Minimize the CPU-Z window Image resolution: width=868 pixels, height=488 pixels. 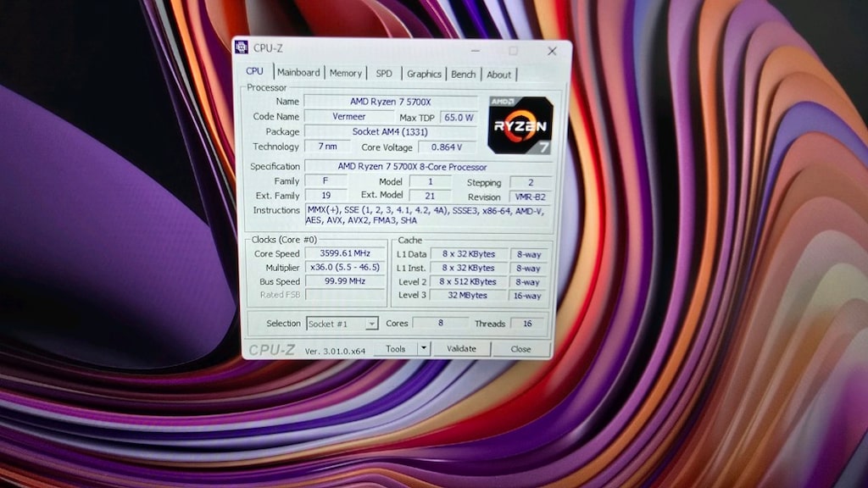pyautogui.click(x=476, y=50)
